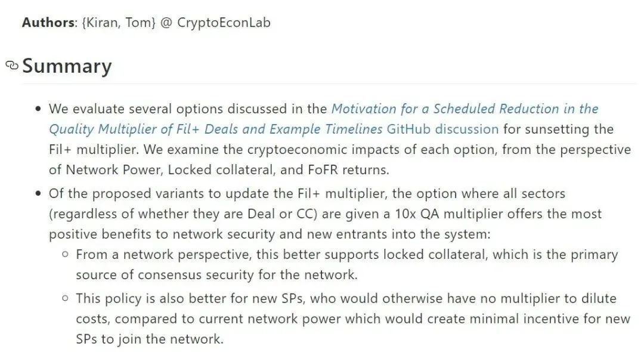Click the anchor link icon beside Summary
Viewport: 644px width, 352px height.
[12, 65]
